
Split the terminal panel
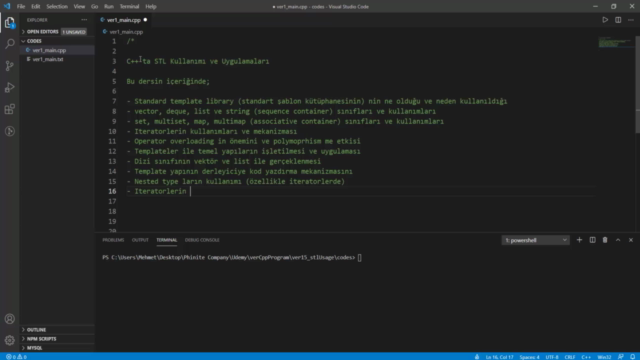(x=592, y=240)
